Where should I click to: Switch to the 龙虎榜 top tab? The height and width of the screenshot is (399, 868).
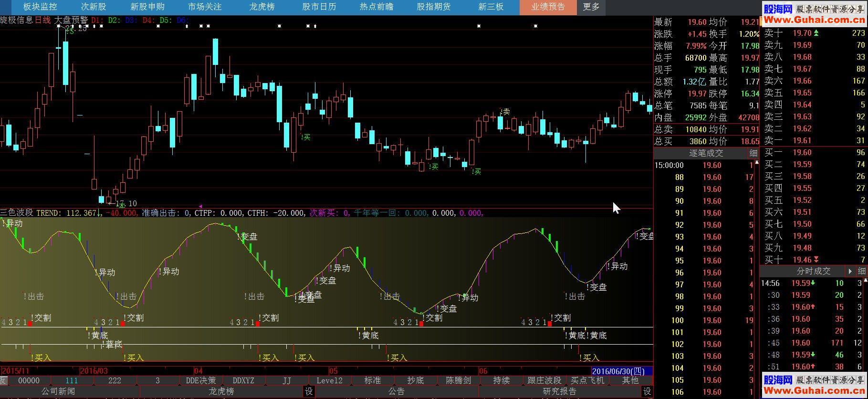(262, 7)
